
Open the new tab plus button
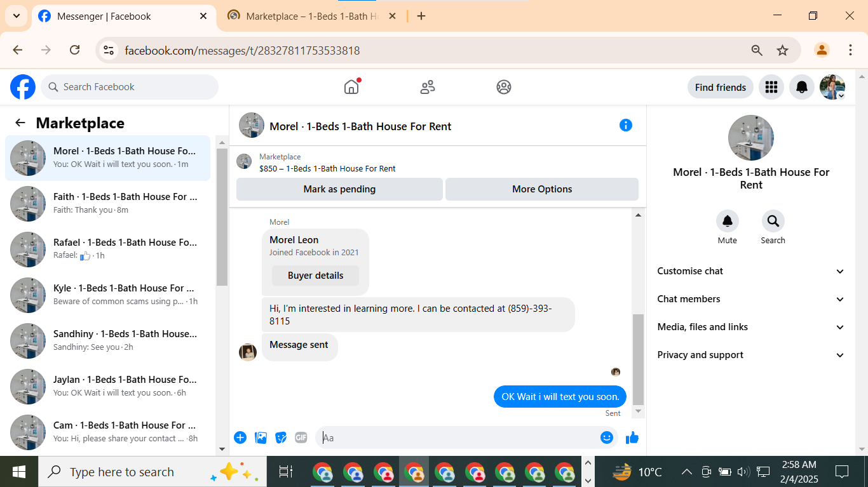(x=421, y=16)
